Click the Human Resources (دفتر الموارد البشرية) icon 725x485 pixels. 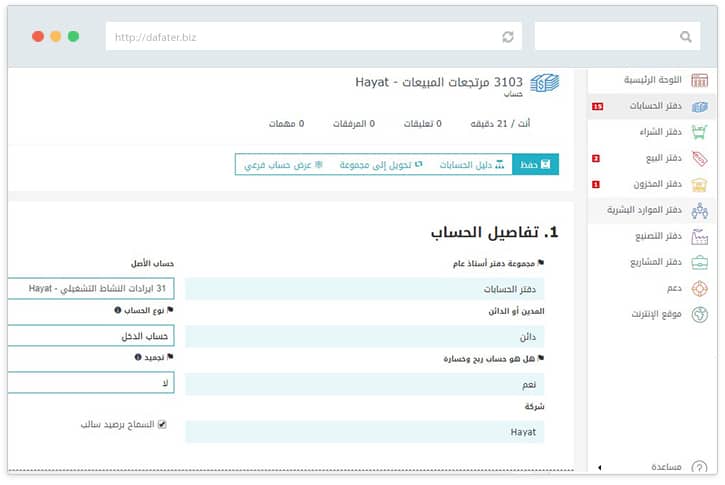(699, 210)
